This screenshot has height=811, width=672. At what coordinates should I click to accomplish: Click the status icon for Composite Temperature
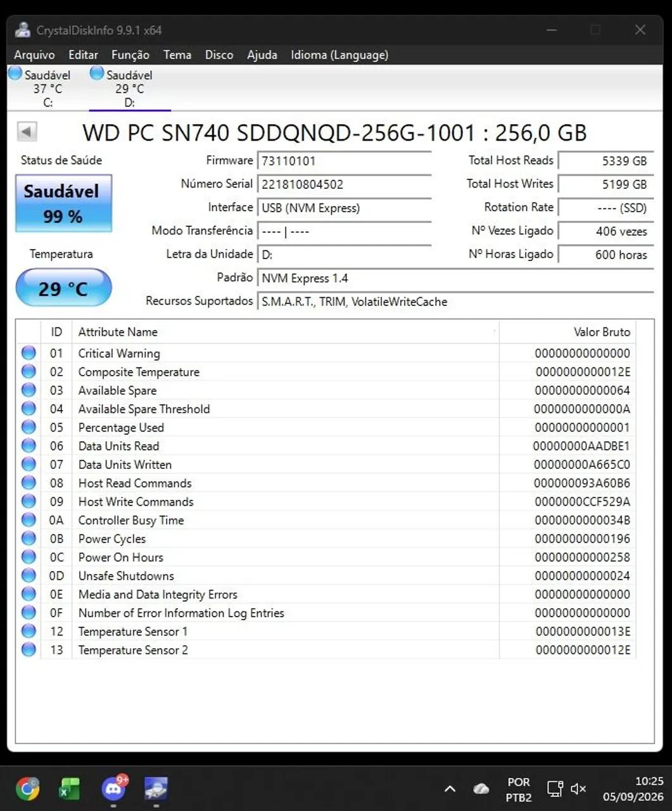coord(29,371)
